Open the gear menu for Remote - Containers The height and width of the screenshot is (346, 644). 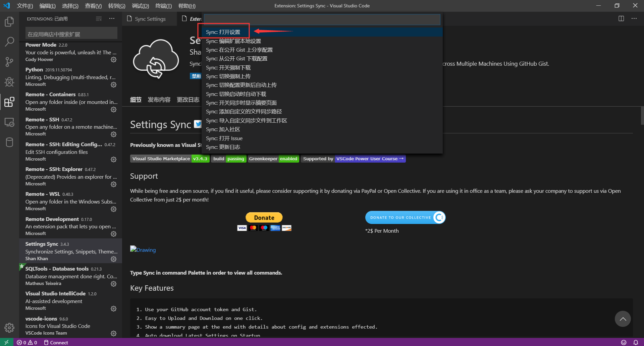click(114, 109)
